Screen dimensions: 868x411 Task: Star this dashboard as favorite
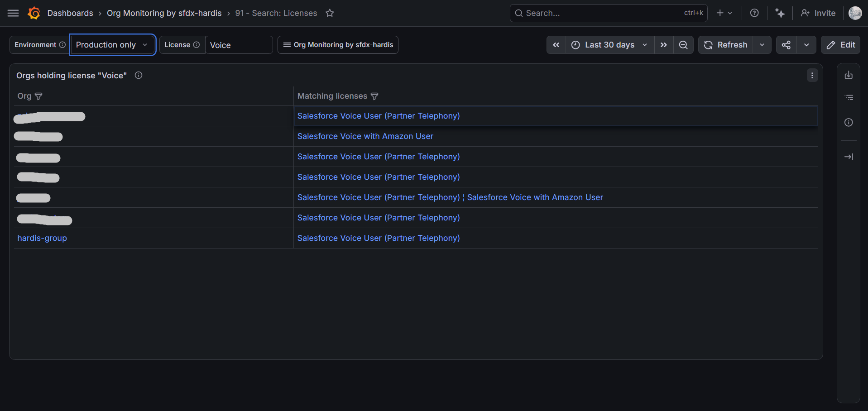(330, 13)
